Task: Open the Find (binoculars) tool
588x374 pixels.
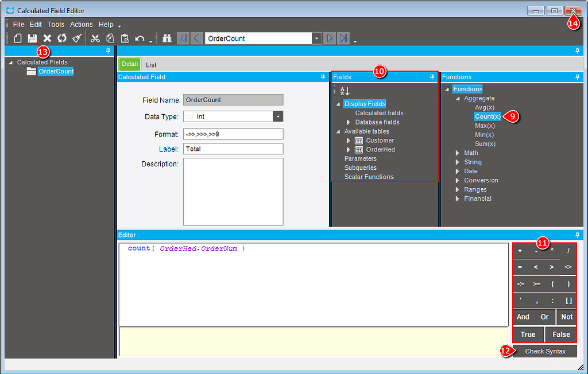Action: pyautogui.click(x=167, y=38)
